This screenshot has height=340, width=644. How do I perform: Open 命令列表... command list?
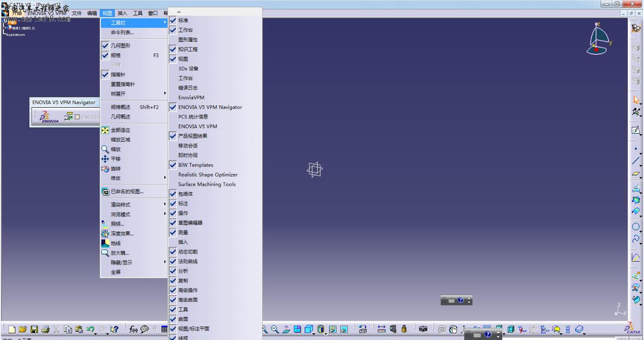point(122,32)
